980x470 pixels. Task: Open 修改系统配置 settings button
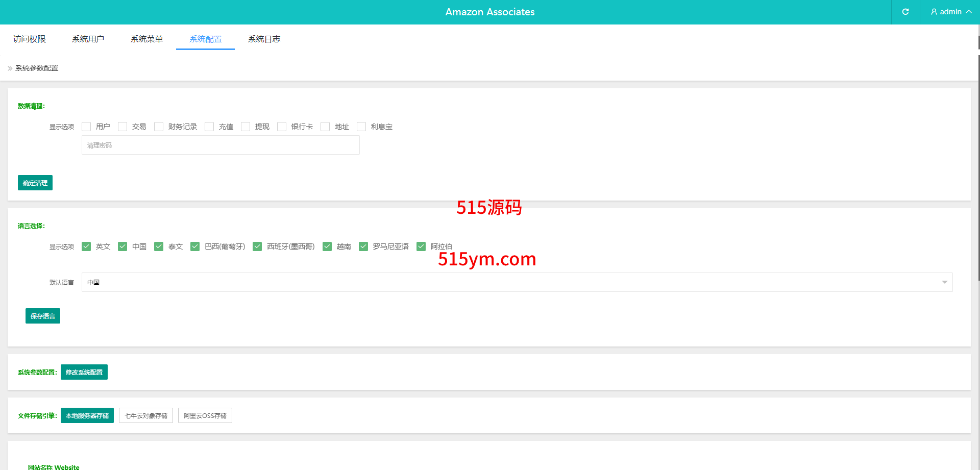click(84, 372)
